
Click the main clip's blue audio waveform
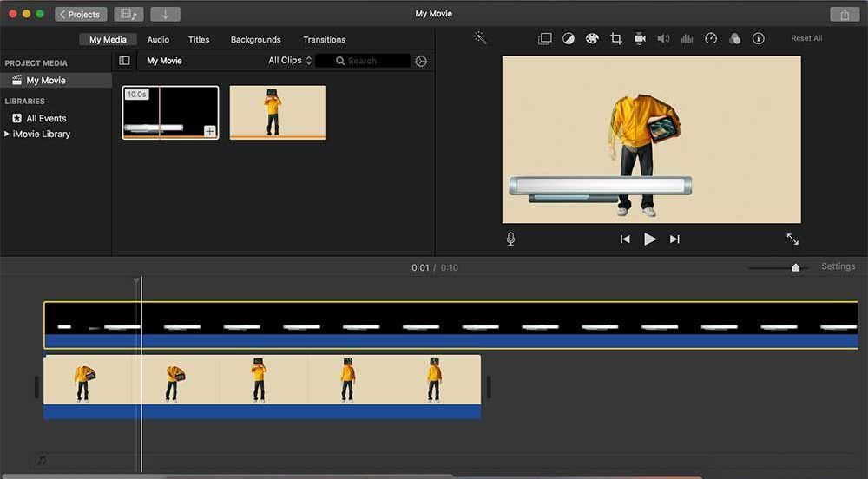[262, 411]
